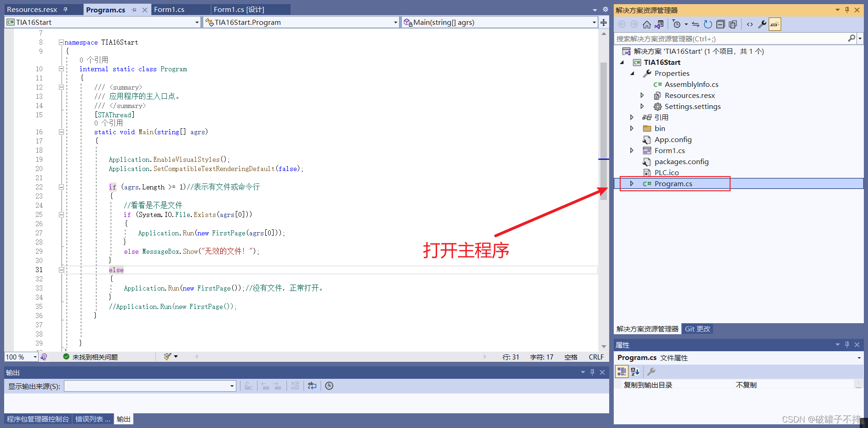Toggle Word Wrap in the output panel
This screenshot has width=868, height=428.
tap(312, 386)
